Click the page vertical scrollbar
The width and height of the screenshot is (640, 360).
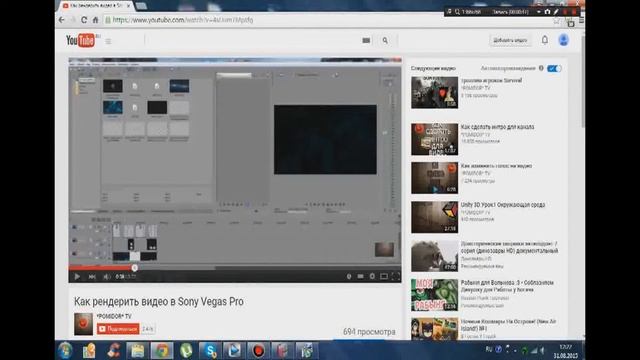[582, 82]
